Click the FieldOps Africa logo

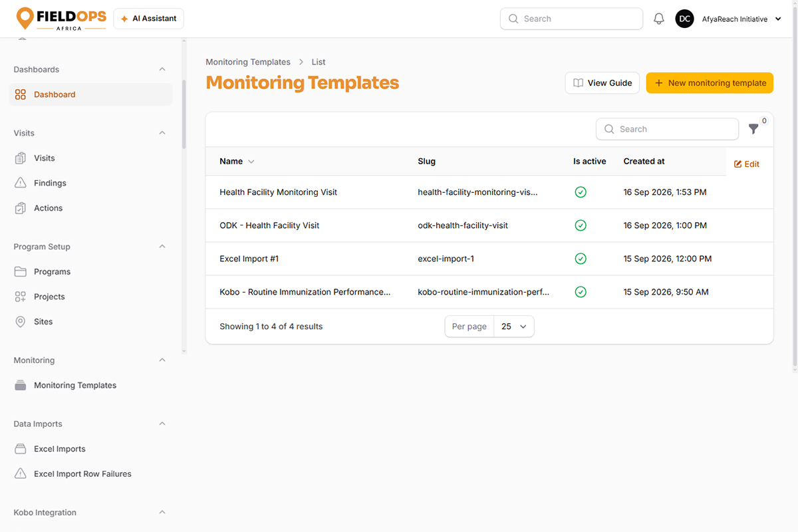click(x=61, y=19)
